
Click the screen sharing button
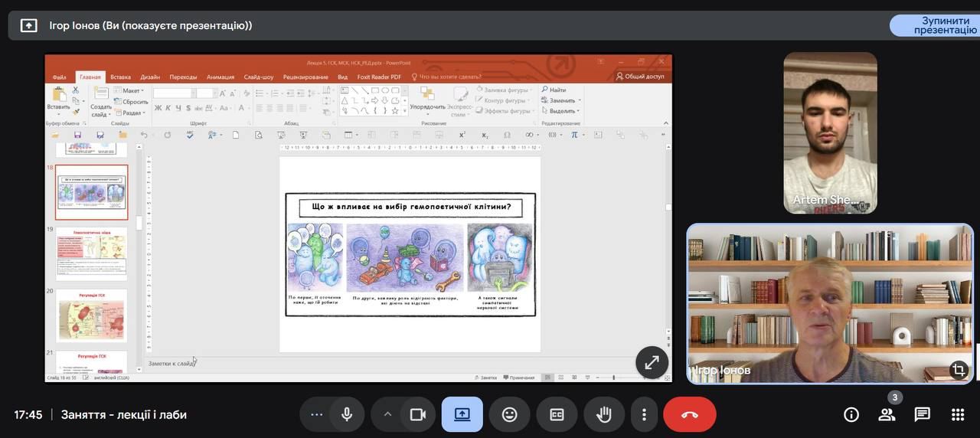tap(462, 414)
